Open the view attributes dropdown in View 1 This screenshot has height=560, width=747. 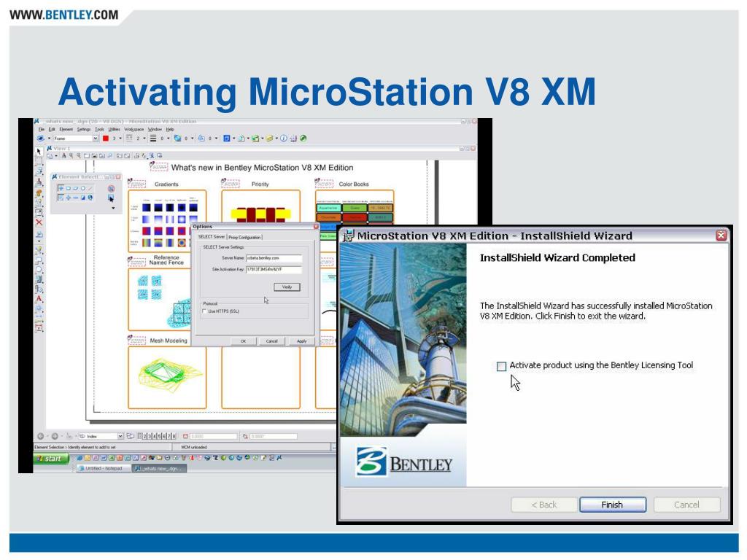click(x=56, y=156)
